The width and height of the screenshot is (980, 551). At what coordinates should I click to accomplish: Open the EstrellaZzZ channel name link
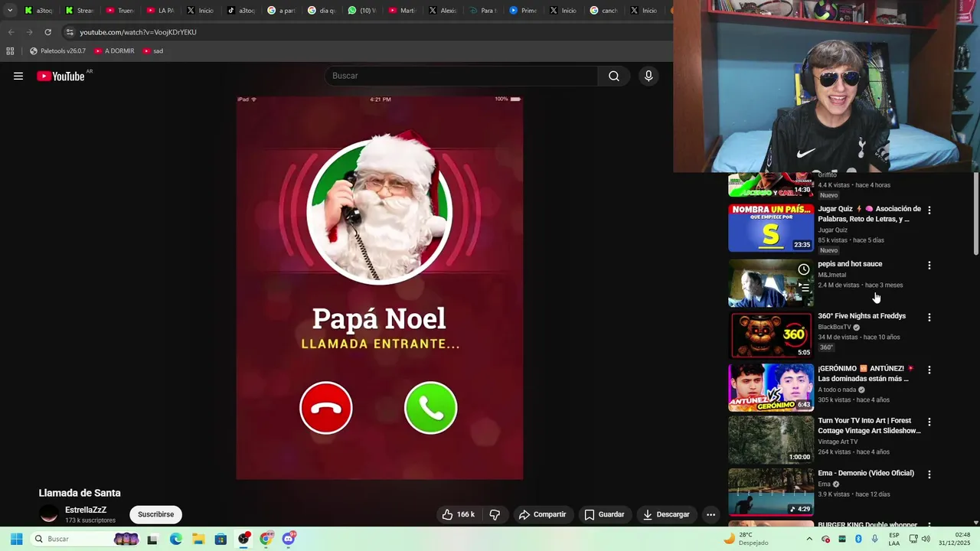[x=86, y=510]
